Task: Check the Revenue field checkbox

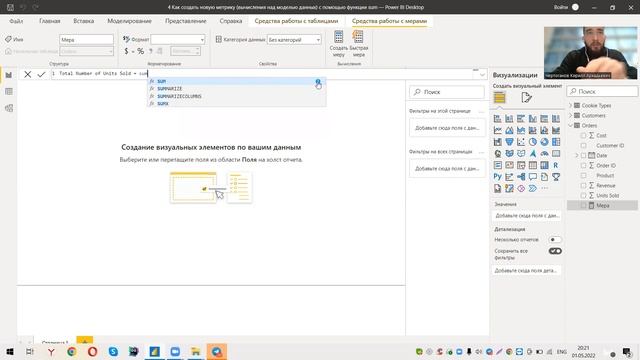Action: click(x=583, y=185)
